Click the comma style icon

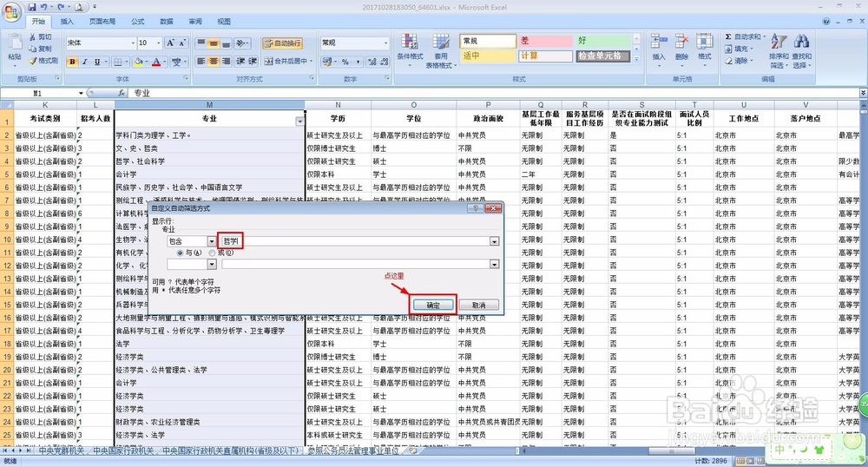[358, 62]
